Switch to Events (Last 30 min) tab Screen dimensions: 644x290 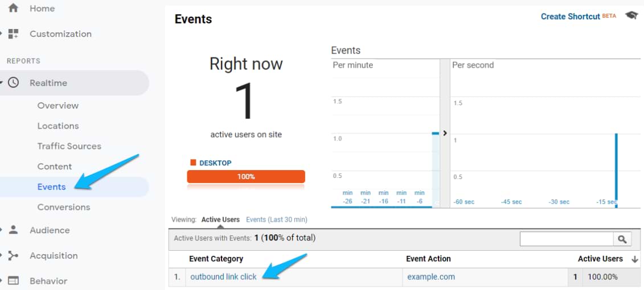(276, 219)
